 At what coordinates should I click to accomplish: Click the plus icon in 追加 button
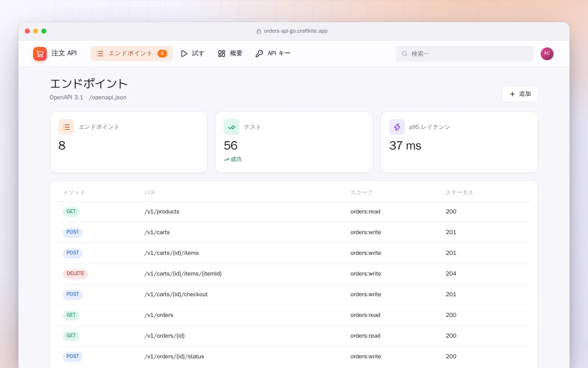coord(512,94)
